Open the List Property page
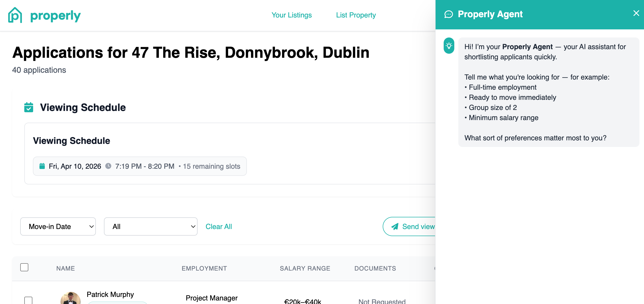Screen dimensions: 644x304 coord(356,15)
